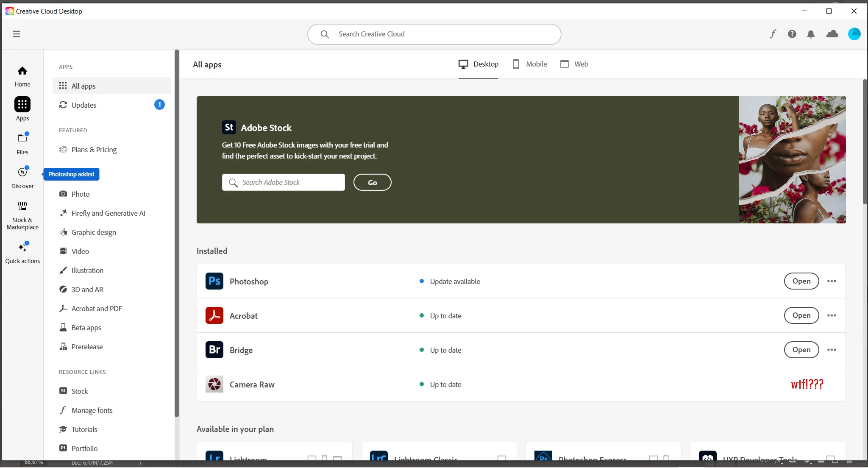
Task: Check cloud sync status icon
Action: click(832, 34)
